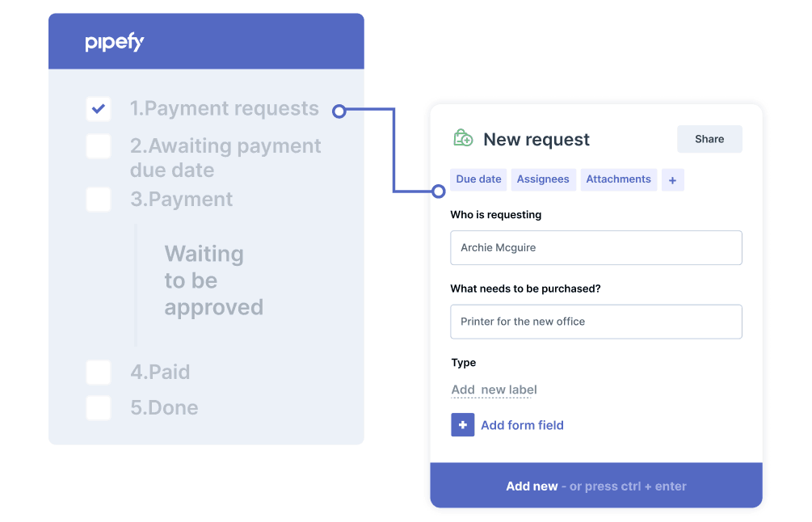Screen dimensions: 812x522
Task: Check the 4.Paid checkbox
Action: click(99, 373)
